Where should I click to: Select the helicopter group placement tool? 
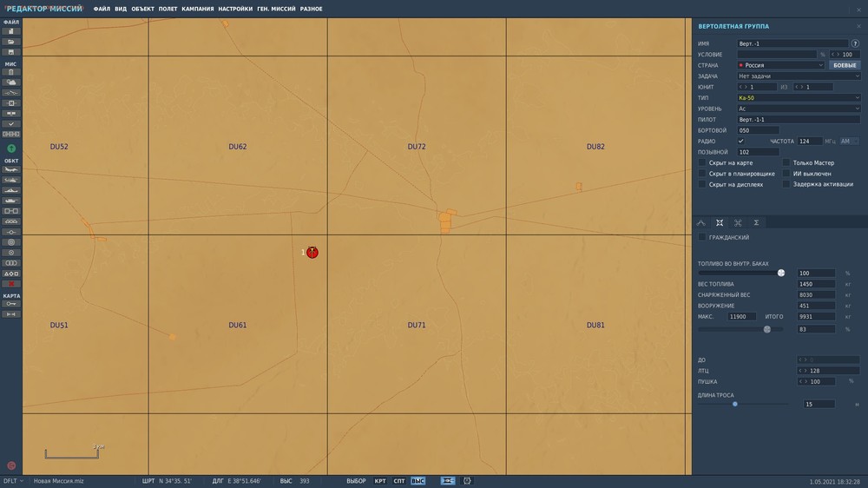coord(11,180)
